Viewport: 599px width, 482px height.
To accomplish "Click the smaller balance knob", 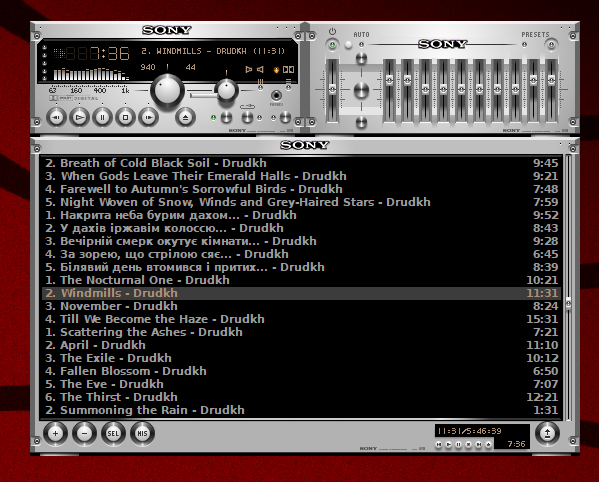I will [227, 91].
